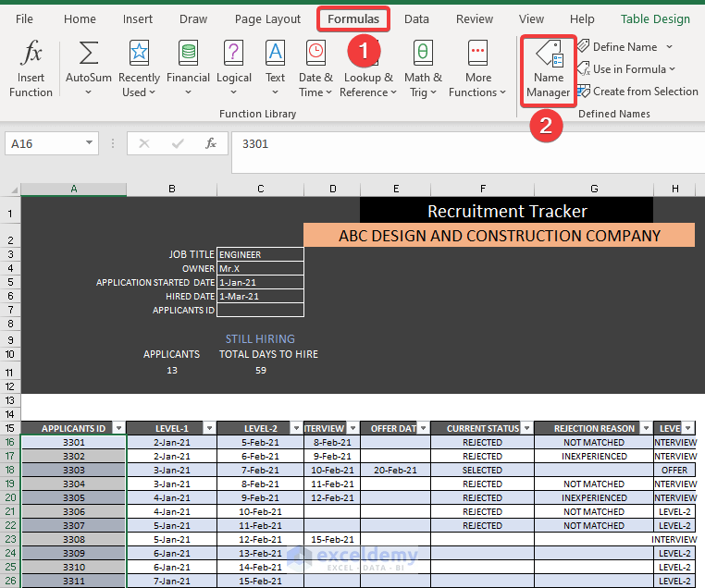Viewport: 705px width, 588px height.
Task: Switch to the Page Layout tab
Action: 267,18
